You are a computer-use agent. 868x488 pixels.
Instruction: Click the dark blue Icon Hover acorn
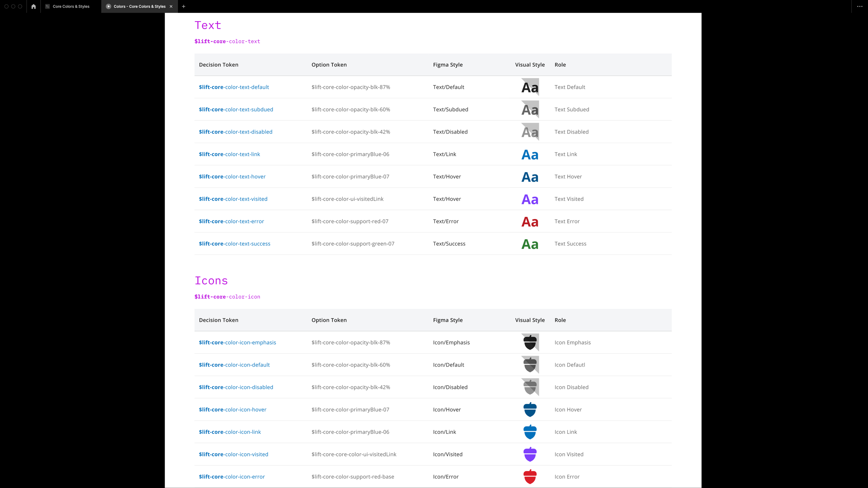(530, 409)
